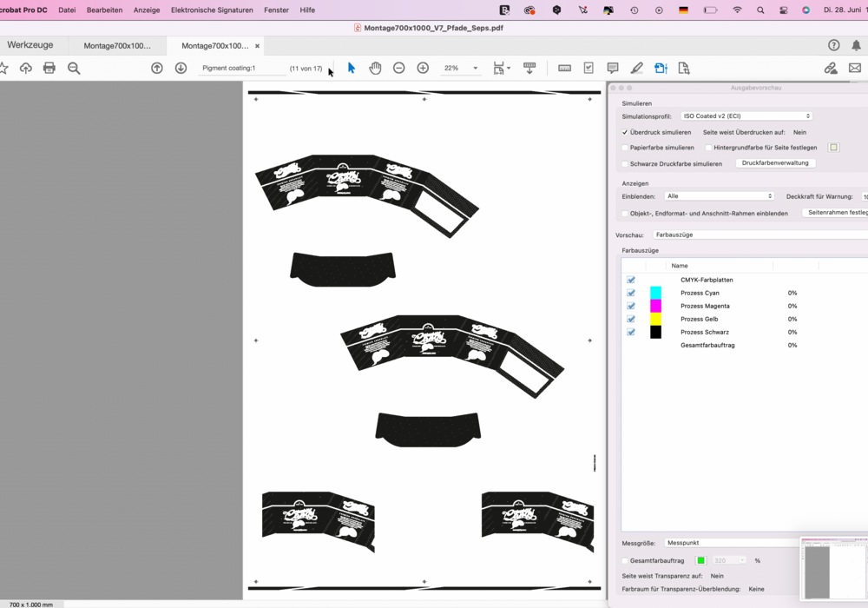Open Simulationsprofil ISO Coated v2 dropdown

746,116
